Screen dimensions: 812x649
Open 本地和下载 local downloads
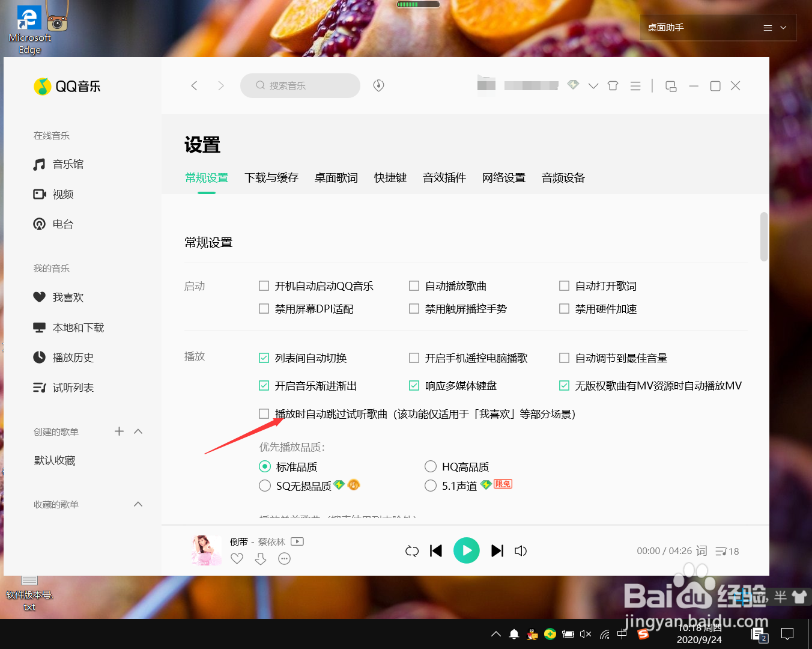tap(69, 328)
